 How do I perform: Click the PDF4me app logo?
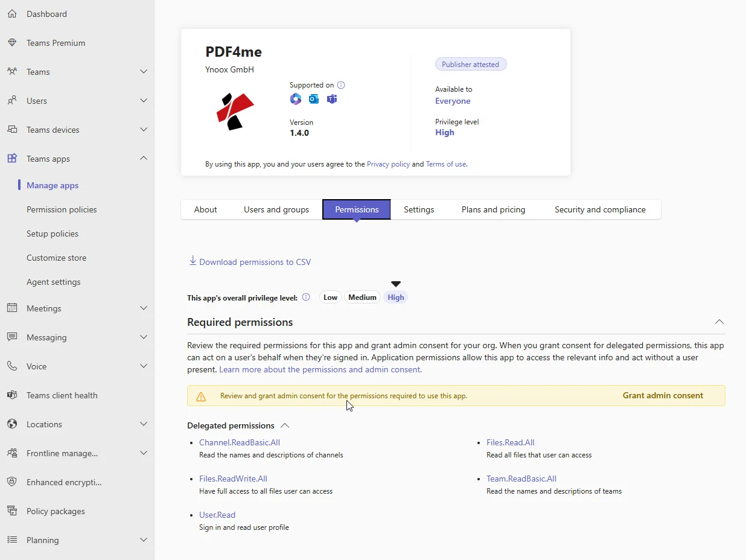pyautogui.click(x=235, y=111)
